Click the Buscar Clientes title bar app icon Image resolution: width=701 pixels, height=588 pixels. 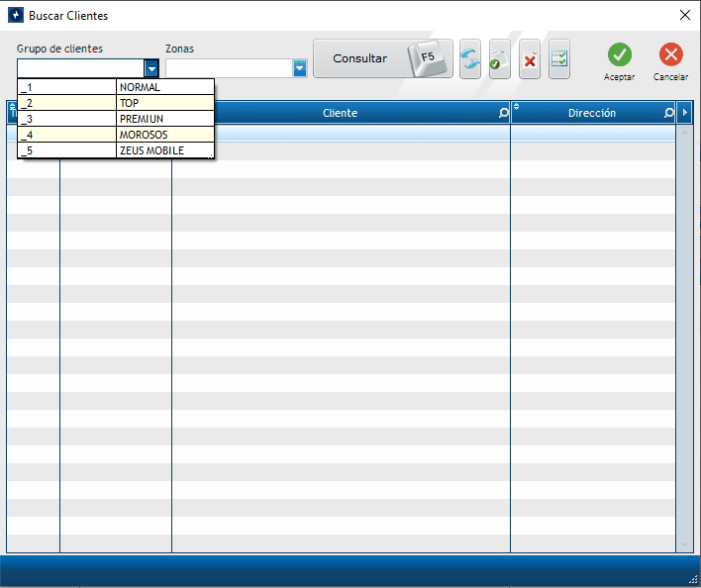pos(16,15)
